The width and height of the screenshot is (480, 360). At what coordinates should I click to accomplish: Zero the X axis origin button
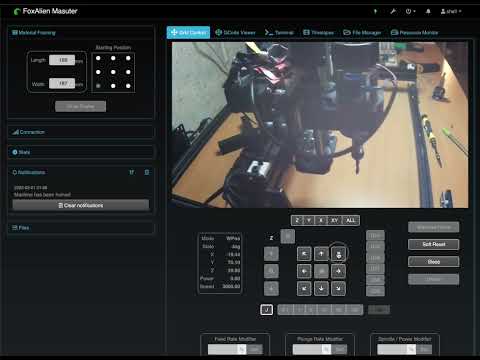pos(321,220)
